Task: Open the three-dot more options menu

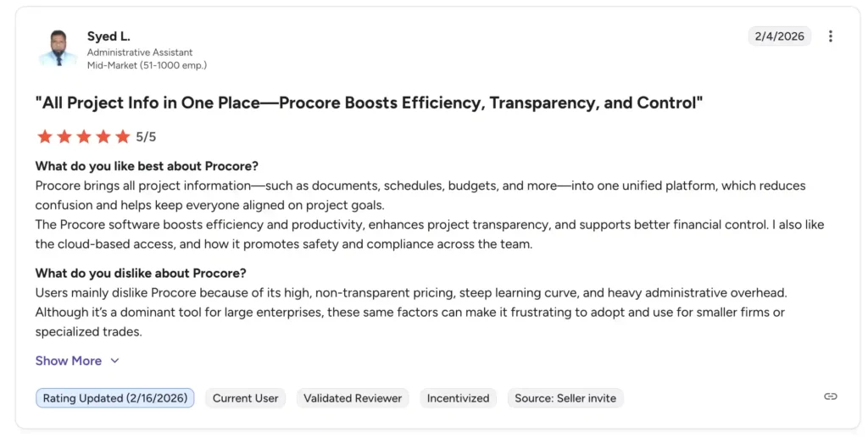Action: (x=831, y=36)
